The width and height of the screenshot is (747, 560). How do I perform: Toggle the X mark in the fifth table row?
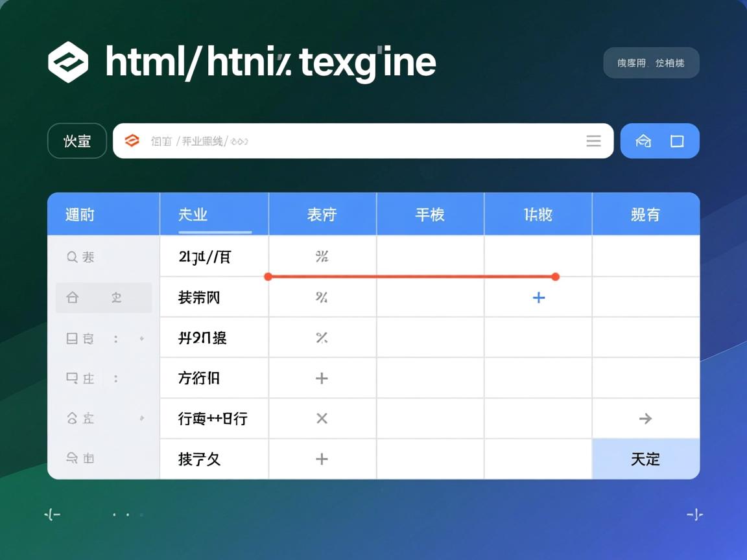coord(322,419)
